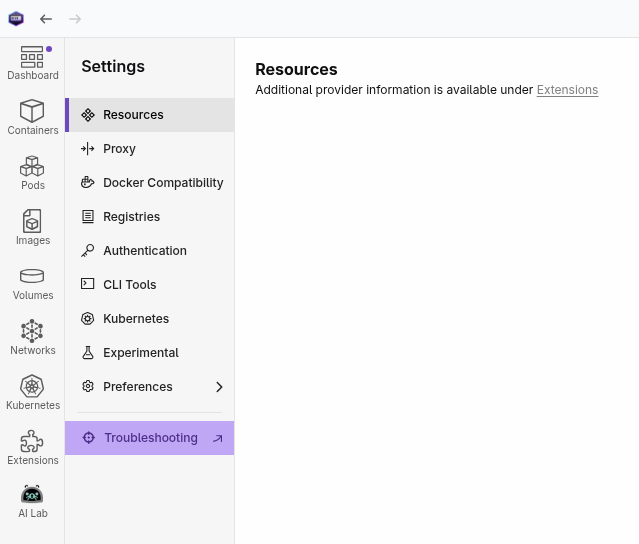Open the Extensions view from sidebar
Image resolution: width=639 pixels, height=544 pixels.
pyautogui.click(x=33, y=447)
